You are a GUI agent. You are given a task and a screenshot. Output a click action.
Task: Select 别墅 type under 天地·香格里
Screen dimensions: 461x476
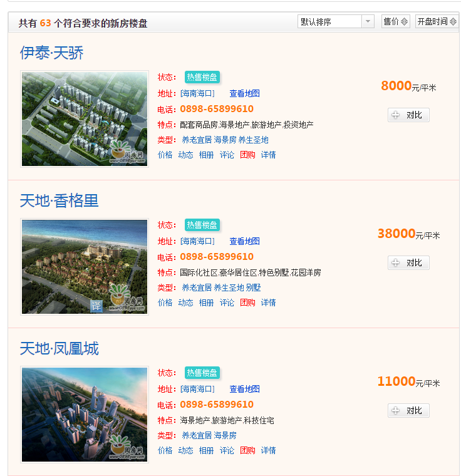point(253,287)
